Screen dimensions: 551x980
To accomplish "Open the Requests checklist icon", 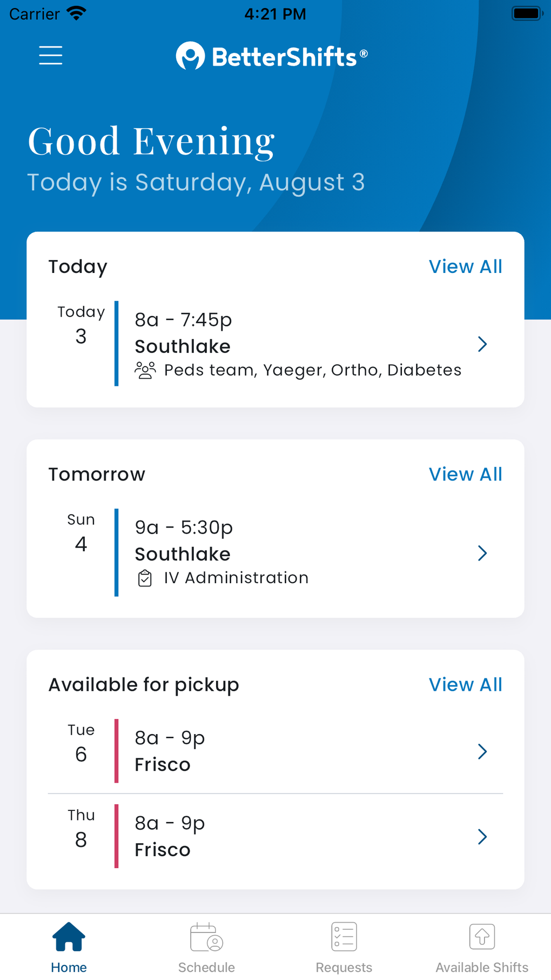I will 344,937.
